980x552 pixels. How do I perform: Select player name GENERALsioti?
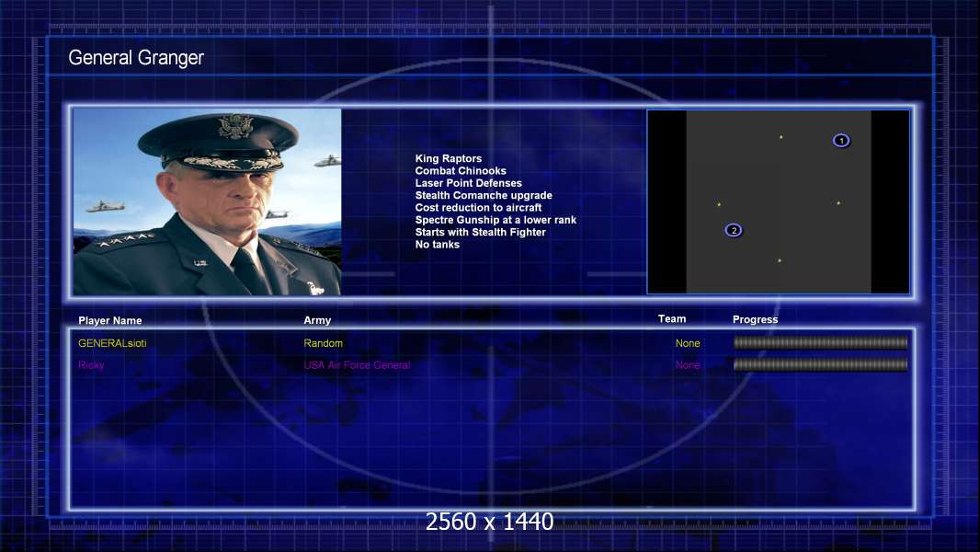(x=112, y=343)
